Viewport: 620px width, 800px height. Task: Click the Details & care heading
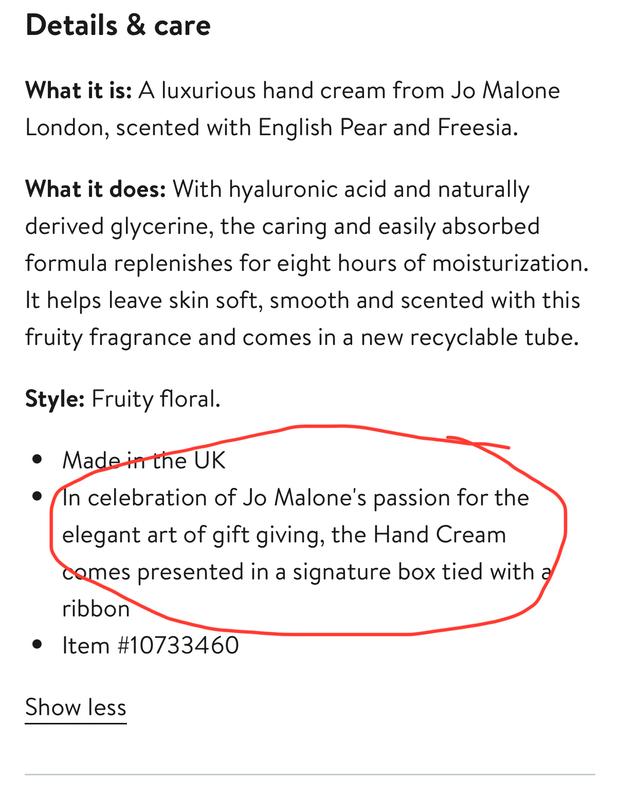[118, 26]
